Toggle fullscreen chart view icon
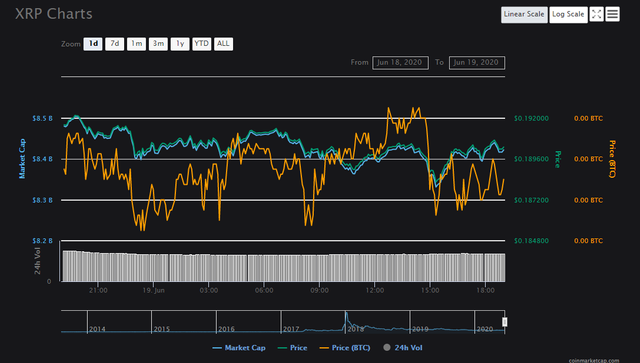 [x=596, y=14]
